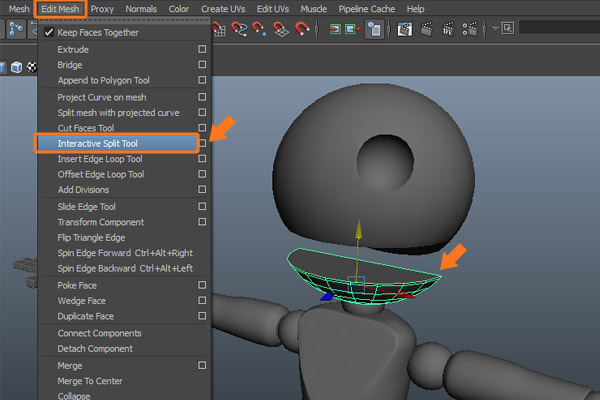Viewport: 600px width, 400px height.
Task: Open the Edit Mesh menu
Action: click(60, 8)
